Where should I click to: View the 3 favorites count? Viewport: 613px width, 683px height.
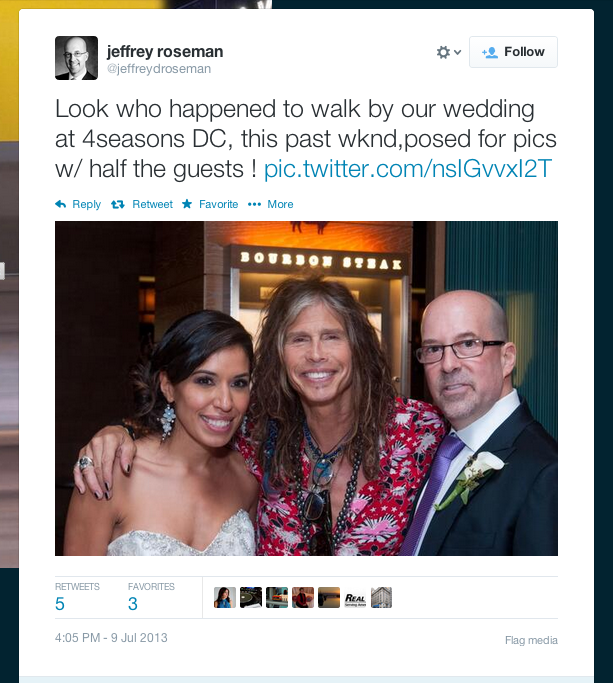133,604
